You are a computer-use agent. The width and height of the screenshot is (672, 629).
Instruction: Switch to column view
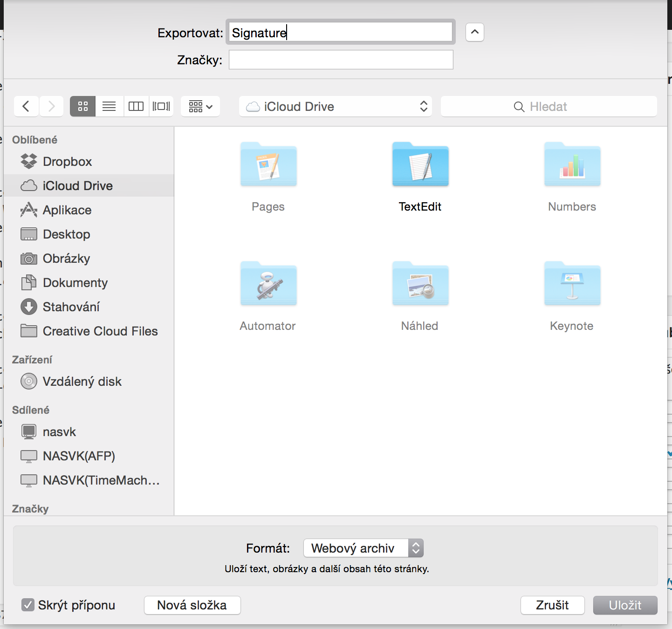136,106
